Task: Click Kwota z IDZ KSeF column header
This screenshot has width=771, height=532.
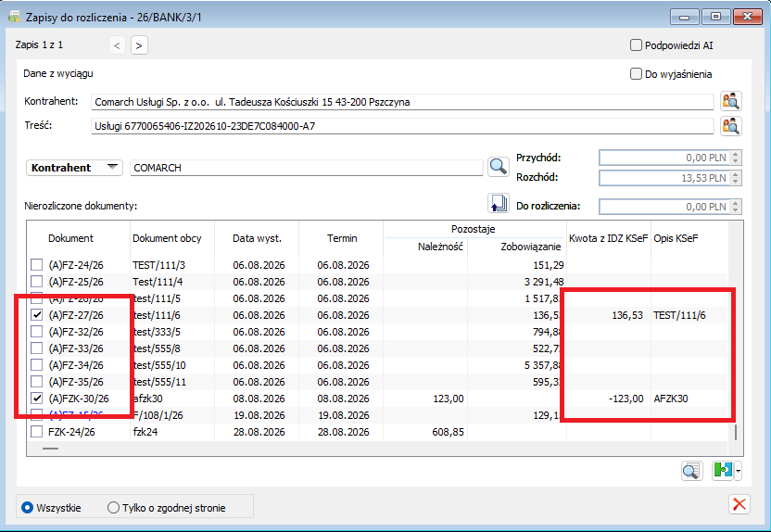Action: tap(608, 238)
